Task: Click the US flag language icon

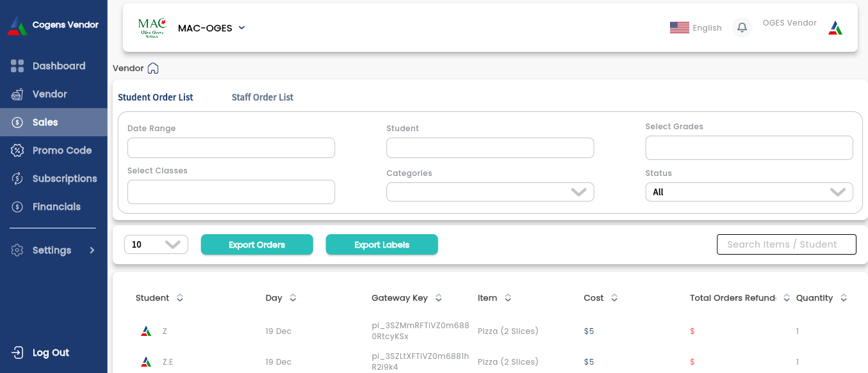Action: coord(679,28)
